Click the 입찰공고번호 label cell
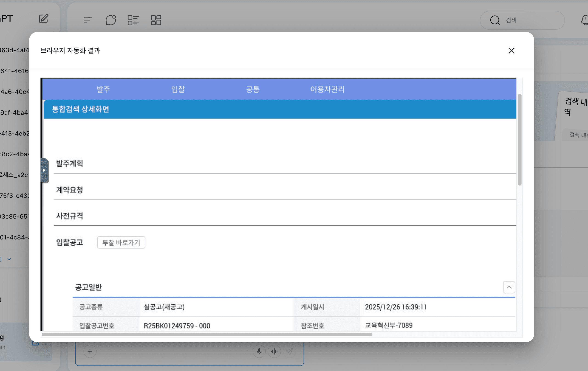The image size is (588, 371). point(106,324)
